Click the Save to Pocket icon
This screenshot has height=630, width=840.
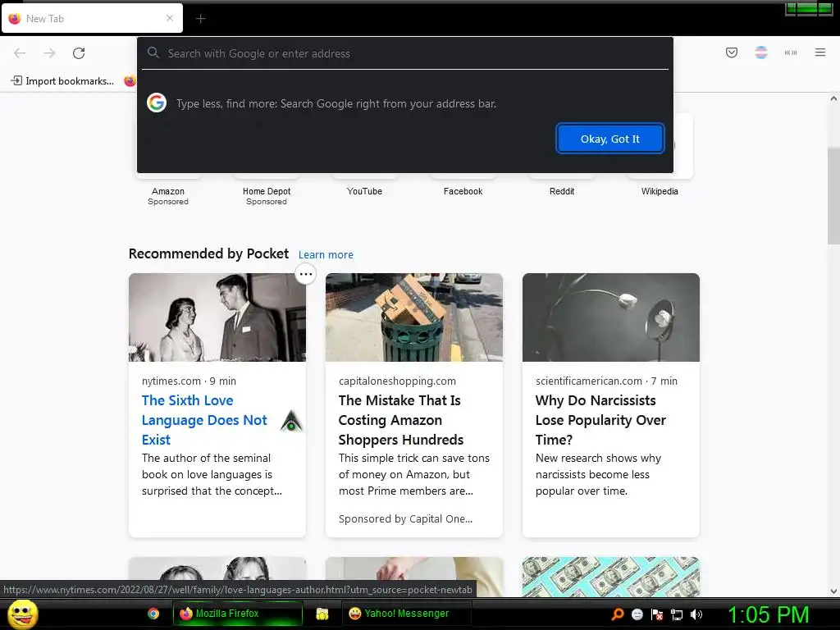(x=731, y=52)
